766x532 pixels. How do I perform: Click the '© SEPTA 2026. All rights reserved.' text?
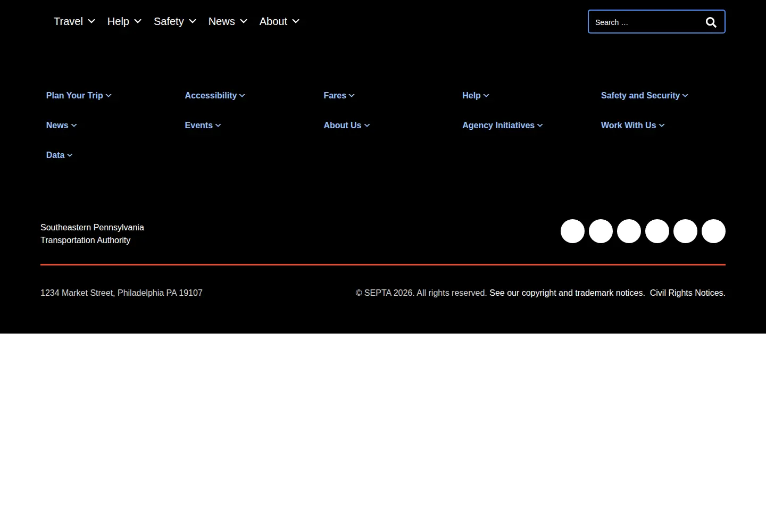[421, 293]
